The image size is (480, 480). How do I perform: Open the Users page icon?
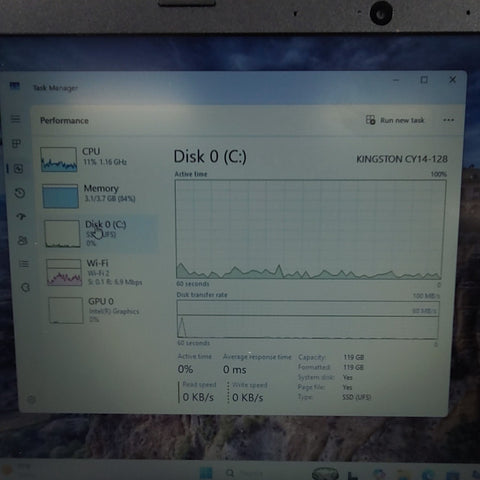point(22,240)
